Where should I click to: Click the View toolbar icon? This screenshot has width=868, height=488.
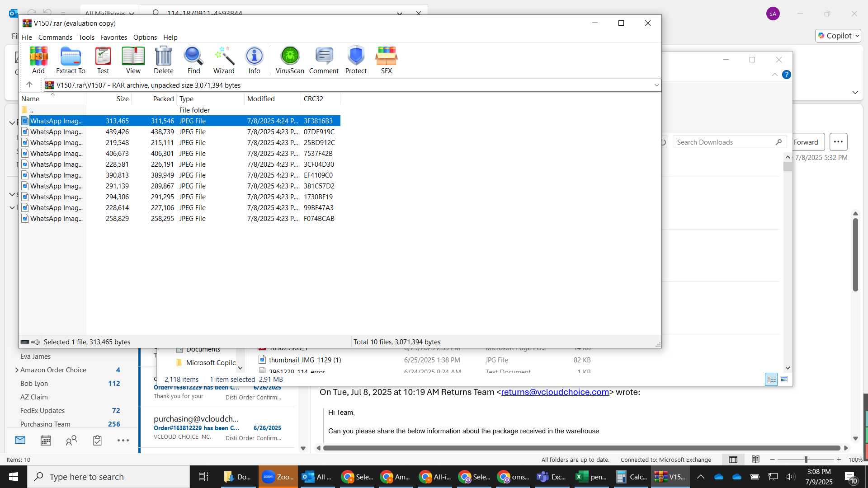tap(133, 60)
